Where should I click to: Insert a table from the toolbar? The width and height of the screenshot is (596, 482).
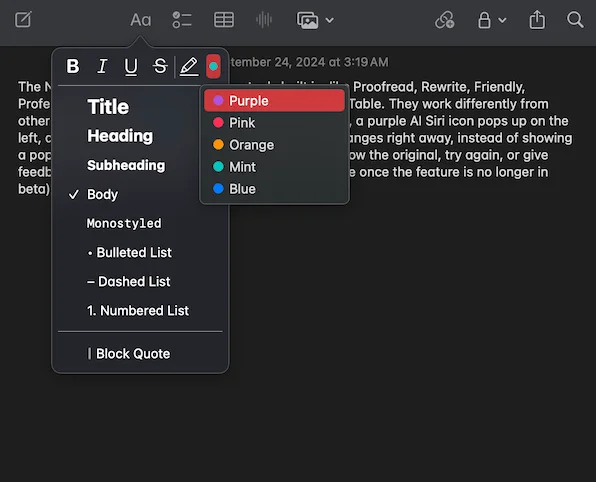(x=224, y=20)
